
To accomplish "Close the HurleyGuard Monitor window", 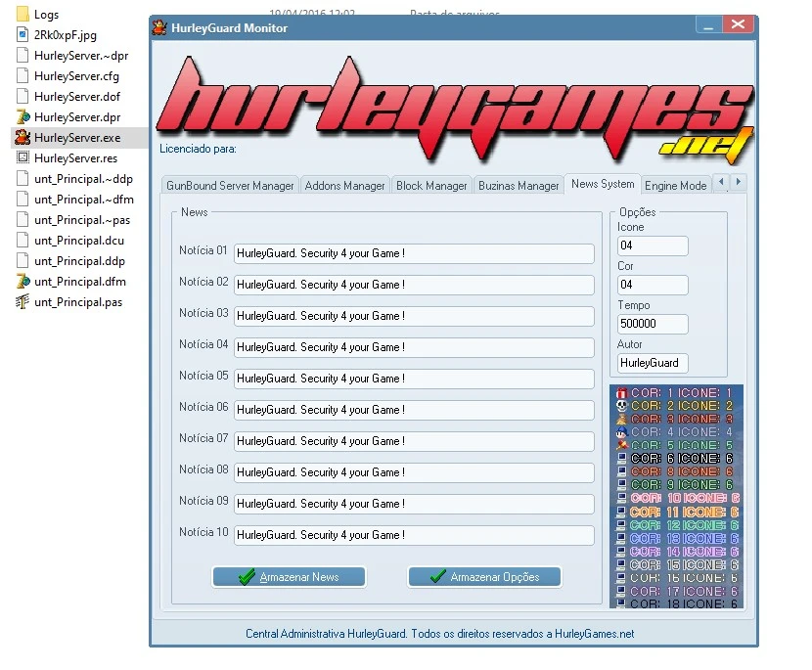I will click(739, 24).
